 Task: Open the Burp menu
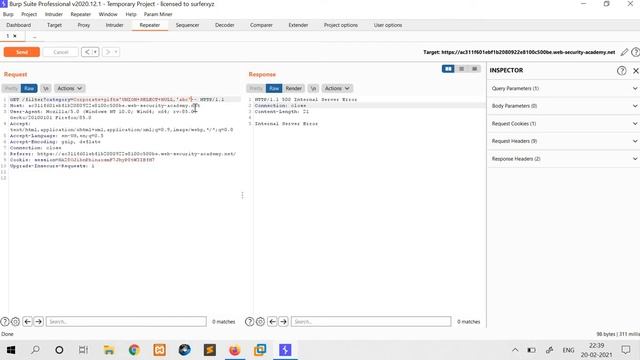coord(8,14)
